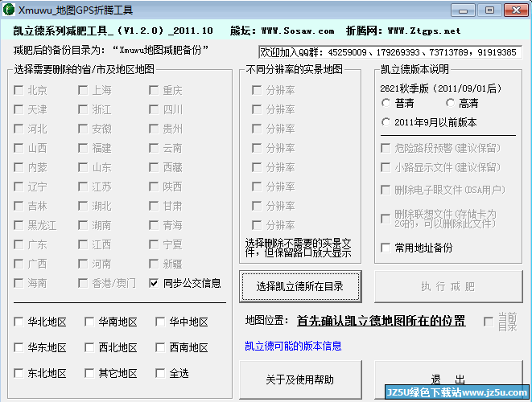The height and width of the screenshot is (402, 532).
Task: Choose the 普清 radio button
Action: (x=386, y=103)
